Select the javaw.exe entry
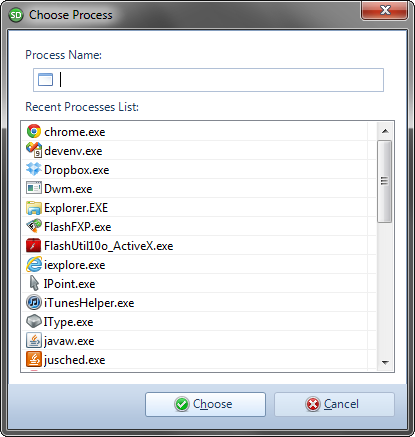 (x=199, y=340)
